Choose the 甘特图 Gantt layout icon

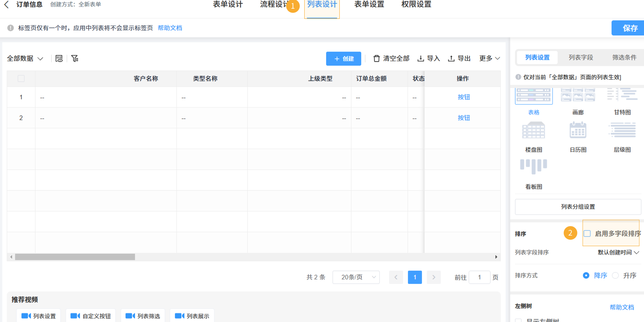622,95
